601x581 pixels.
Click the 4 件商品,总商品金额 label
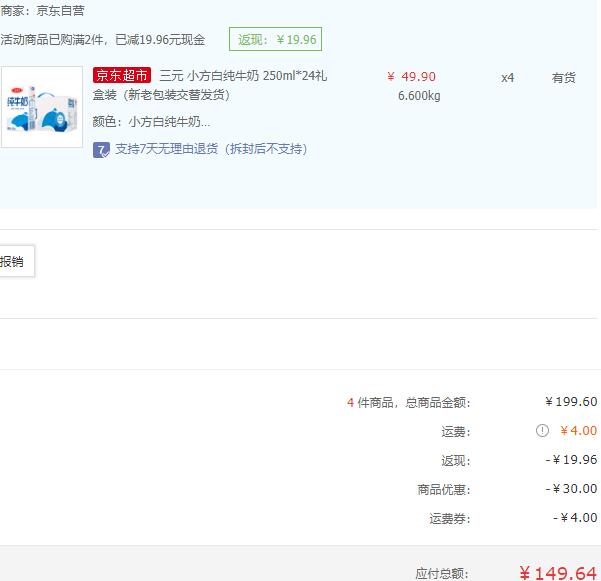[x=408, y=402]
